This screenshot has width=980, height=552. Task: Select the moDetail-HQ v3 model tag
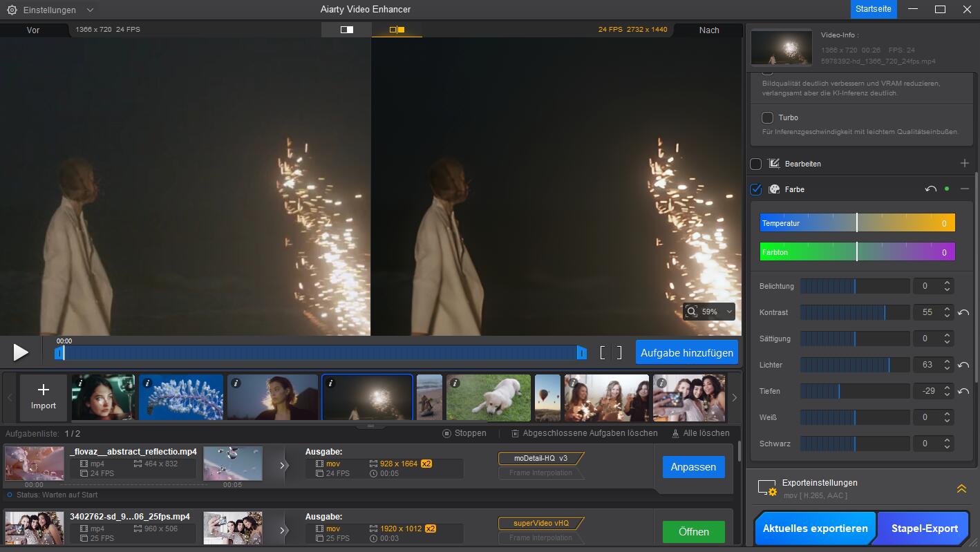pyautogui.click(x=540, y=458)
